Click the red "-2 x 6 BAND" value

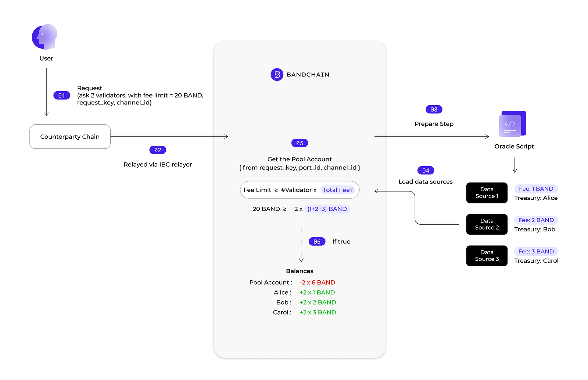point(318,283)
